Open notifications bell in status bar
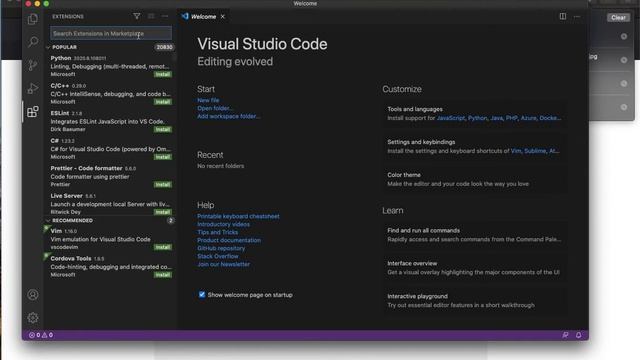The image size is (640, 360). [578, 335]
